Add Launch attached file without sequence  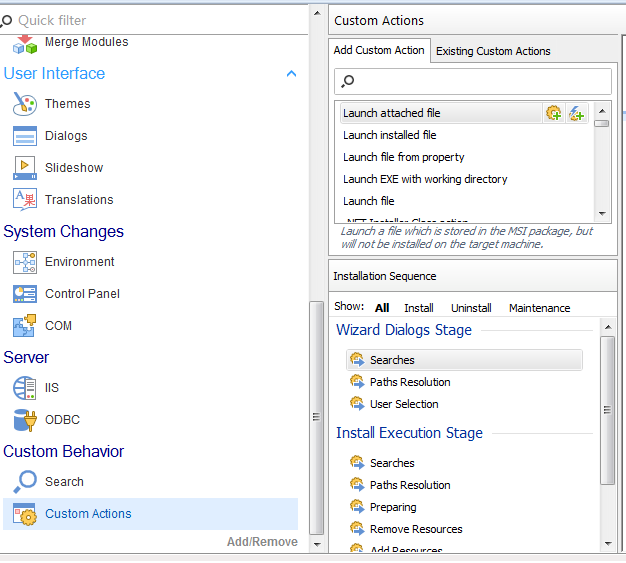[577, 114]
